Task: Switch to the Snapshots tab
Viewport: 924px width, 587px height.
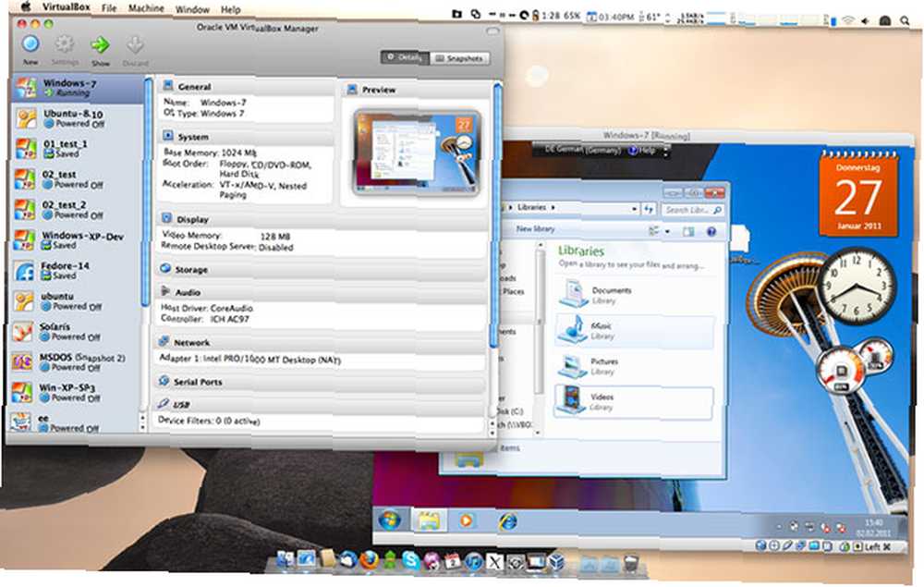Action: pyautogui.click(x=459, y=58)
